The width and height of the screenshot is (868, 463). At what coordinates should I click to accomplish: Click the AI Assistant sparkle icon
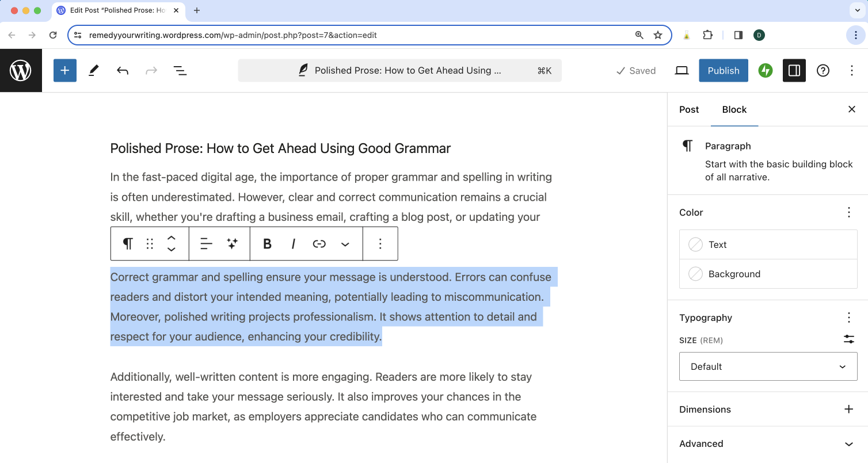coord(232,244)
